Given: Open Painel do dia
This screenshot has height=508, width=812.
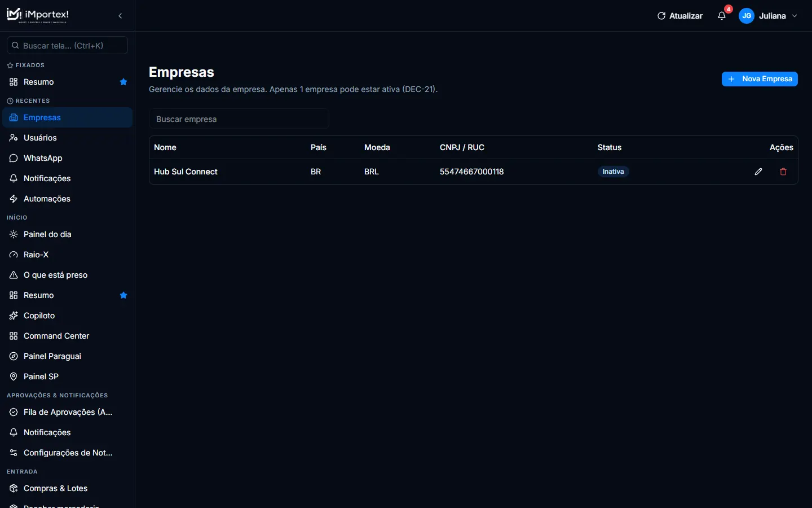Looking at the screenshot, I should click(x=68, y=234).
